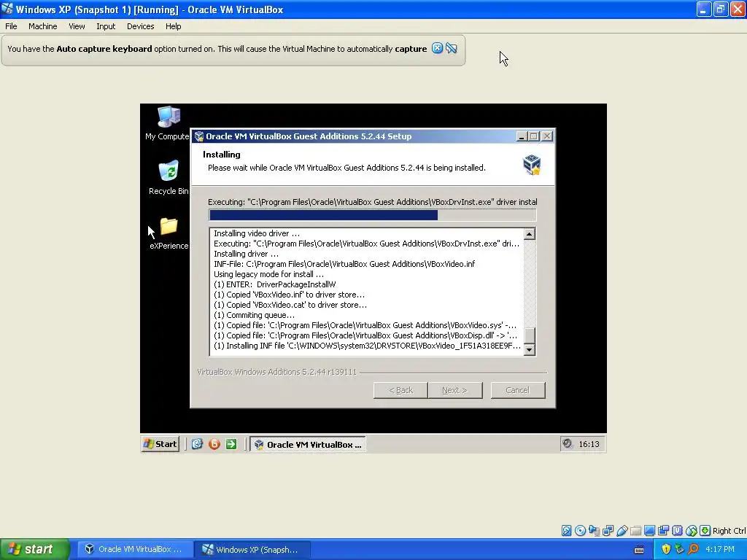Open eXPerience folder on guest desktop
Screen dimensions: 747x560
(169, 233)
